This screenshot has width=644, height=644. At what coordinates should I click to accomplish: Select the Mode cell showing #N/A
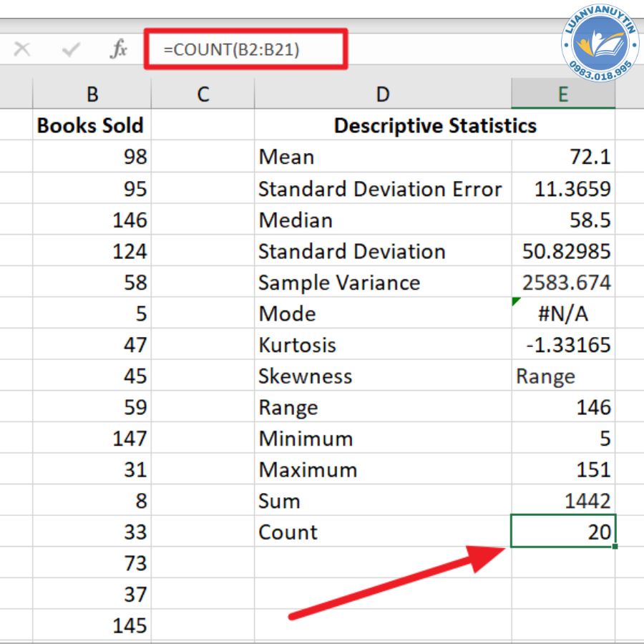pyautogui.click(x=563, y=313)
